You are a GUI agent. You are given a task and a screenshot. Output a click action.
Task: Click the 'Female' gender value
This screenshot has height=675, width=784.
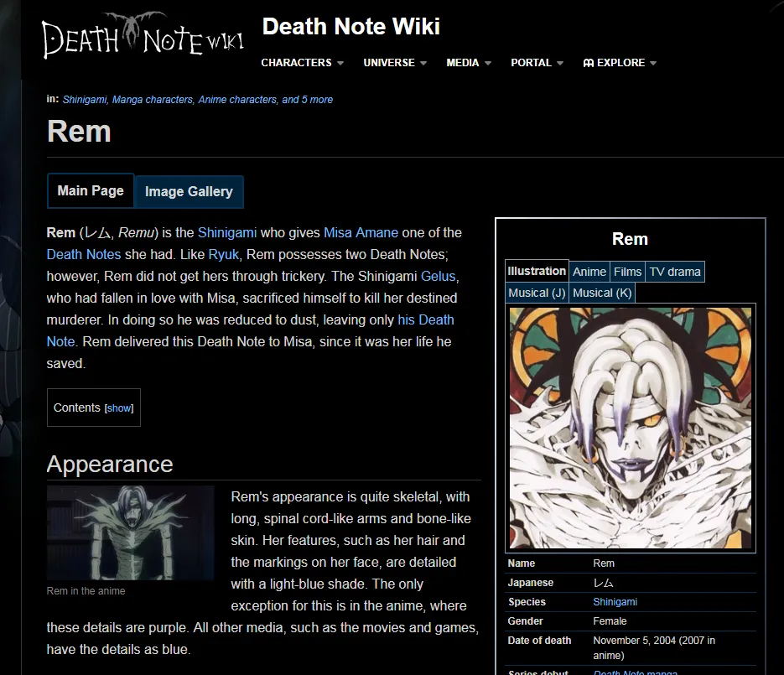610,621
